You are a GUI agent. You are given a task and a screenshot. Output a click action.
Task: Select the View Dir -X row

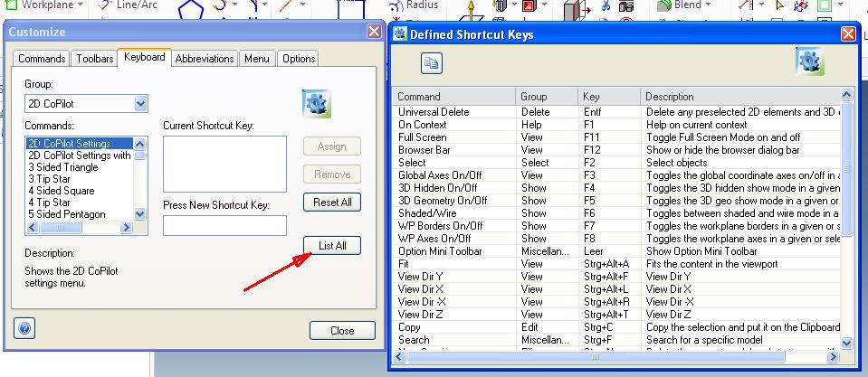[616, 302]
